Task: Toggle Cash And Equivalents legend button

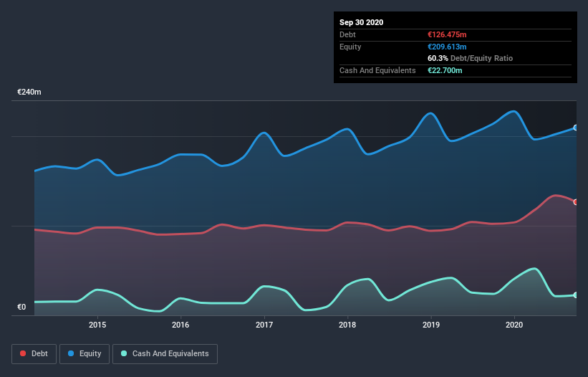Action: pyautogui.click(x=165, y=354)
